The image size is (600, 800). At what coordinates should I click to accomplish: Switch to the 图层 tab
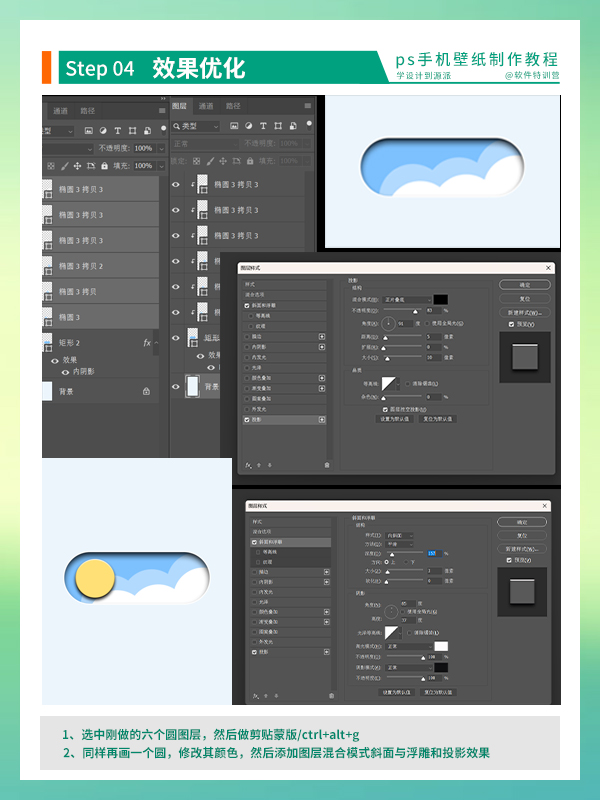pos(180,105)
